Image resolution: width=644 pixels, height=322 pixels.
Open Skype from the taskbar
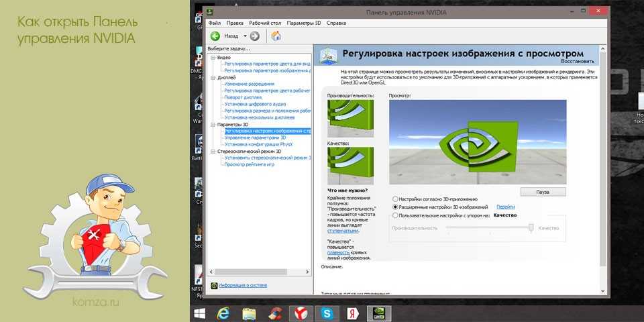326,313
